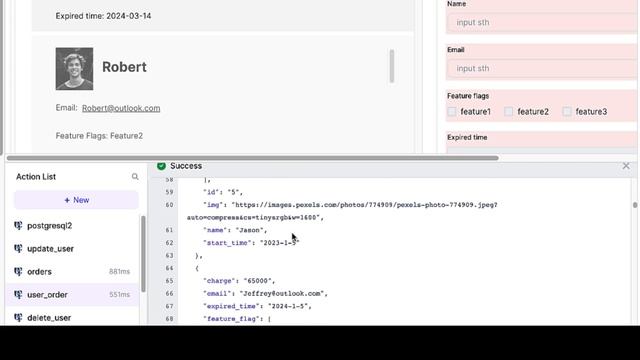Image resolution: width=640 pixels, height=360 pixels.
Task: Click the Robert card vertical scrollbar
Action: click(x=392, y=66)
